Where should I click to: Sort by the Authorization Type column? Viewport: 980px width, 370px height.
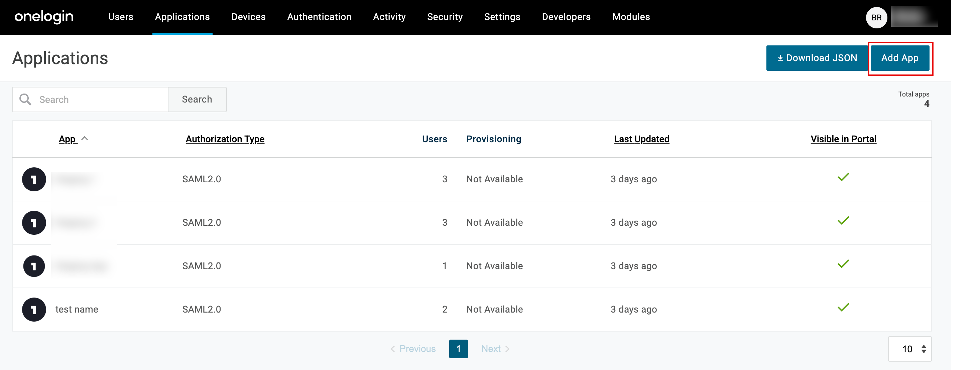point(225,139)
